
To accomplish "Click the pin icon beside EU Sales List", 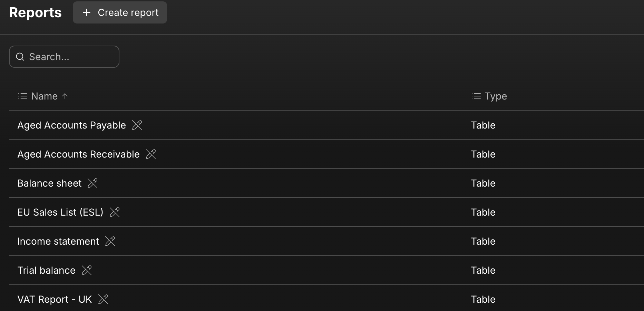I will [114, 212].
